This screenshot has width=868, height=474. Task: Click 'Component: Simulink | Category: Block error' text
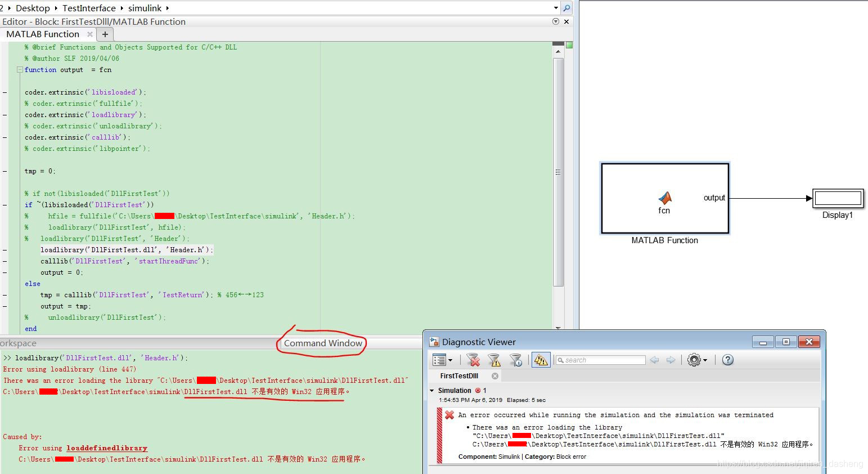522,457
